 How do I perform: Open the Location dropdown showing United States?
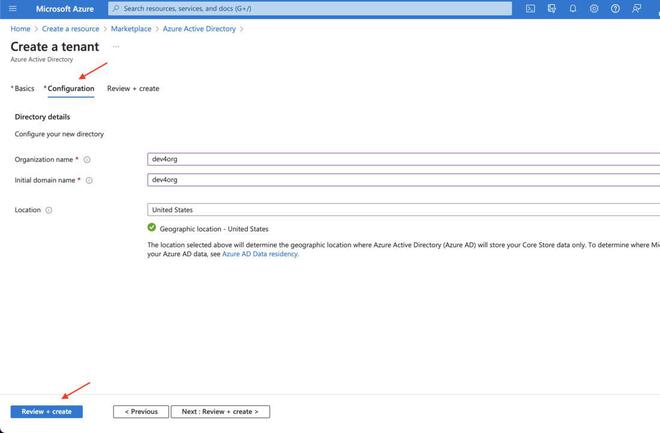(404, 210)
